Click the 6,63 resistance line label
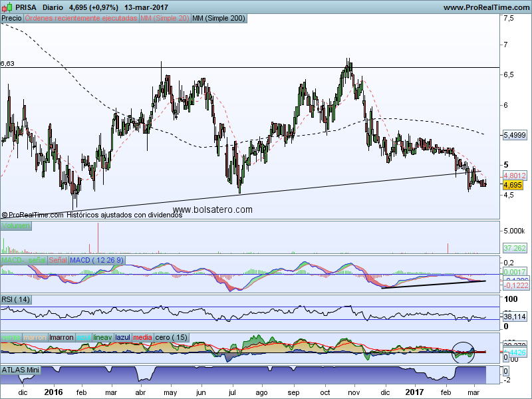This screenshot has width=532, height=399. 8,64
